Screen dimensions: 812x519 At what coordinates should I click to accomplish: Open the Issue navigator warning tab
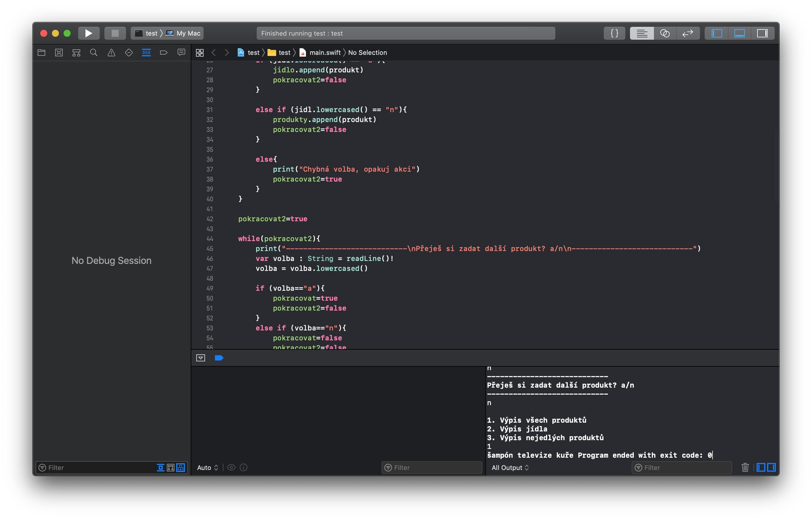pyautogui.click(x=111, y=52)
